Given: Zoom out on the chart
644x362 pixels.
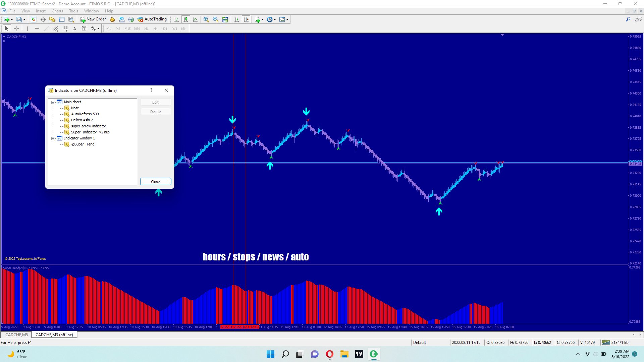Looking at the screenshot, I should (x=216, y=19).
